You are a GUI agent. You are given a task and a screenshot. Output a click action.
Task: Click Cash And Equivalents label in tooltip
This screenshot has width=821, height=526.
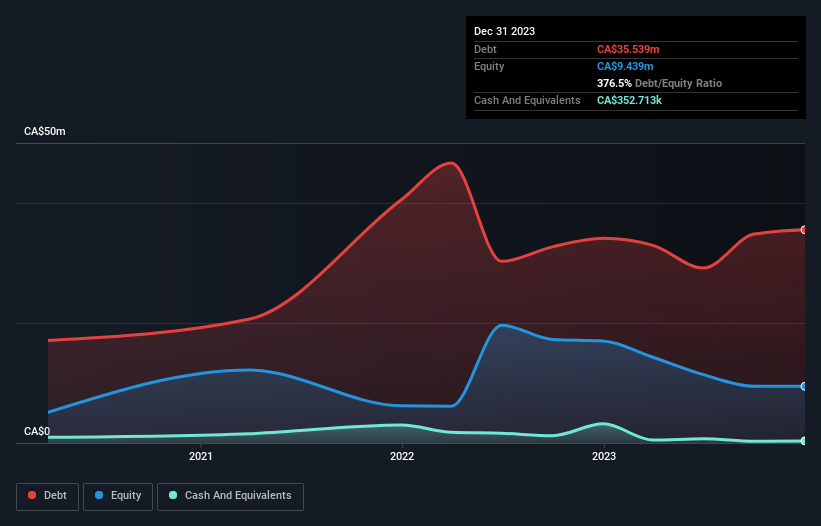pos(527,100)
